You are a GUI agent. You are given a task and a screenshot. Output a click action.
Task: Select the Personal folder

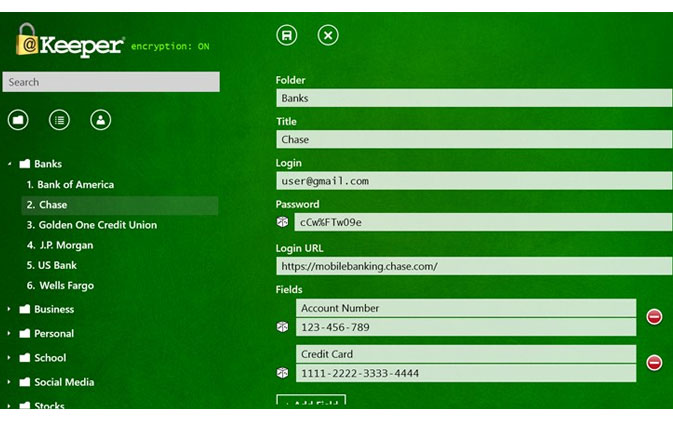[47, 333]
